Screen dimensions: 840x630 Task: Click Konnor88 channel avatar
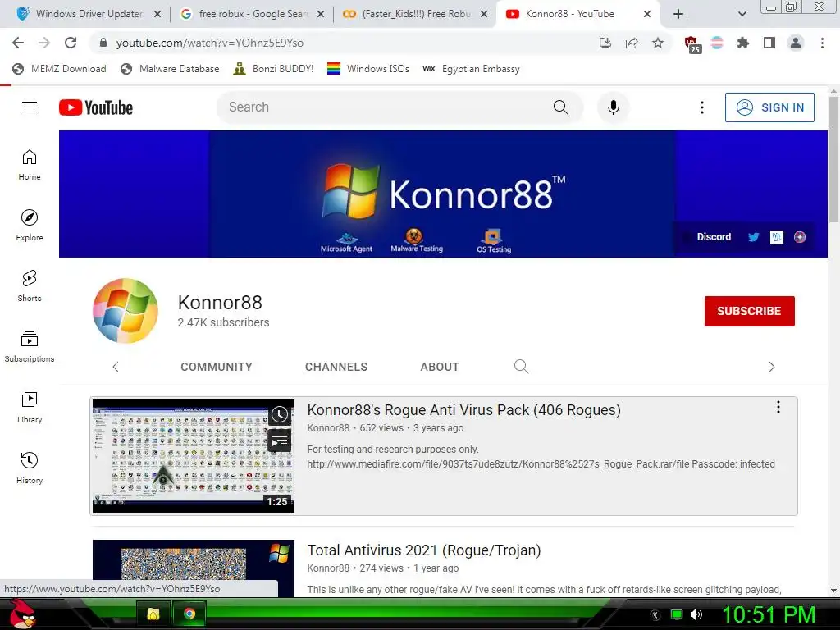click(x=126, y=311)
